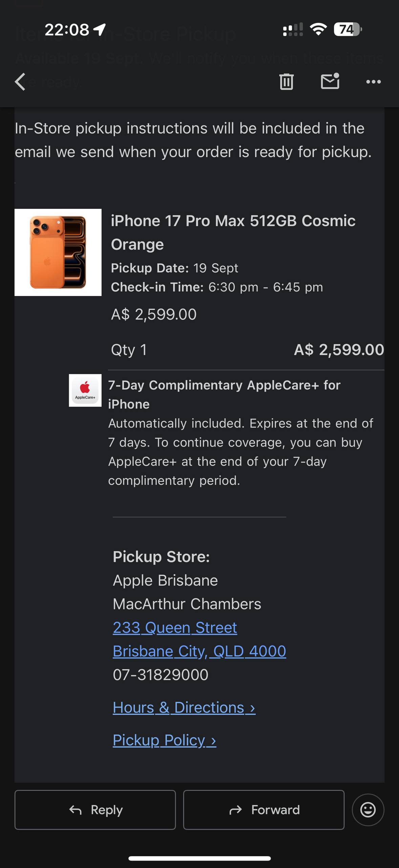Image resolution: width=399 pixels, height=868 pixels.
Task: Open the 233 Queen Street address link
Action: 175,628
